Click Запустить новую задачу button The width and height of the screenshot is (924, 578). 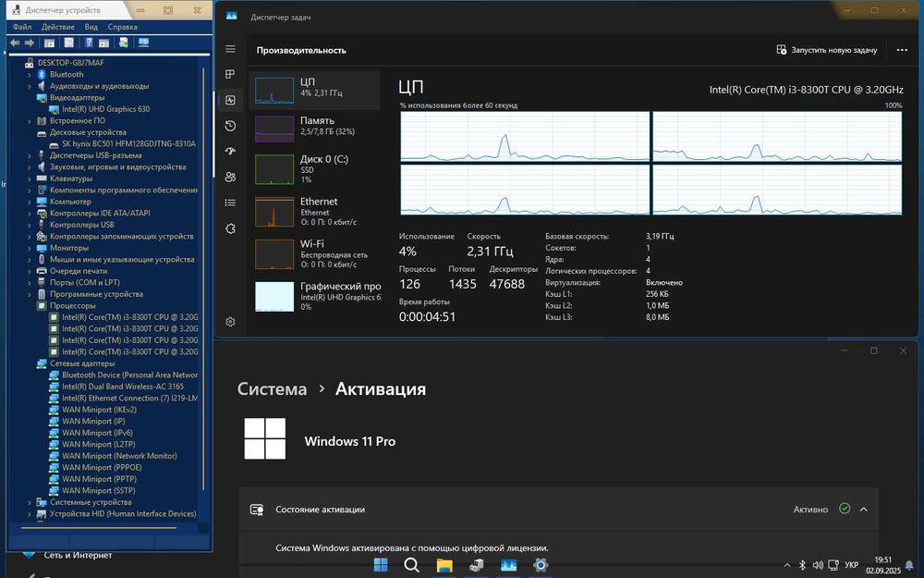[x=827, y=50]
